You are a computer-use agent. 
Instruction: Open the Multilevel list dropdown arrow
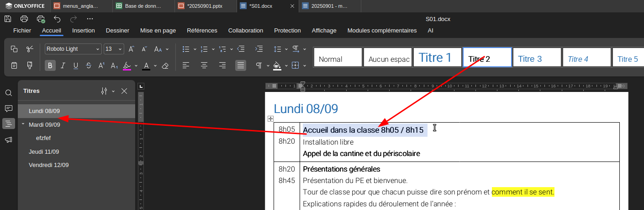point(232,49)
